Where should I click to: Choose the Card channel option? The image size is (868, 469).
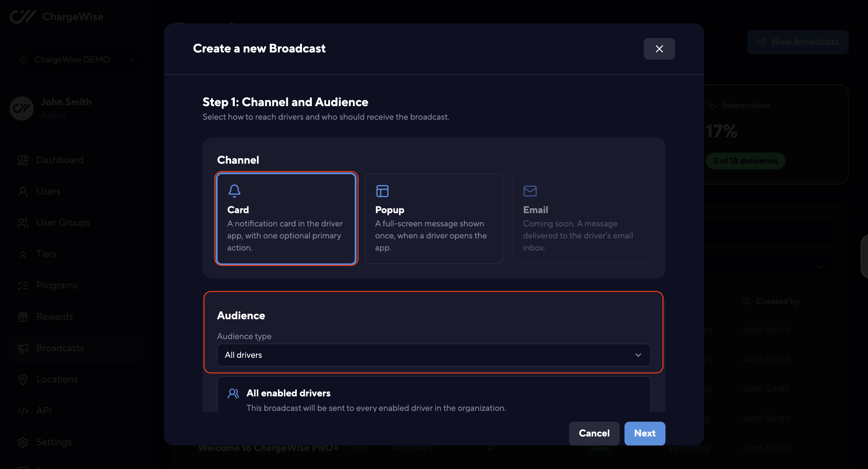[x=286, y=219]
